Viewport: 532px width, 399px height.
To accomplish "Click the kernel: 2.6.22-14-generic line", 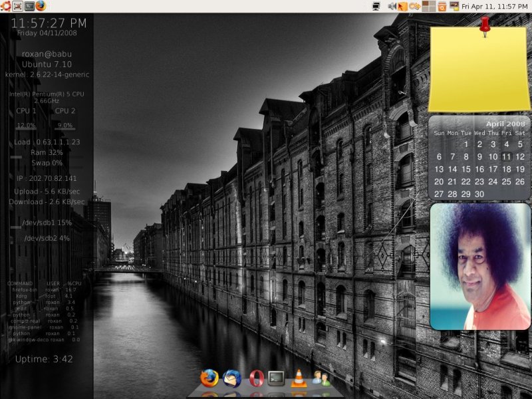I will [47, 74].
